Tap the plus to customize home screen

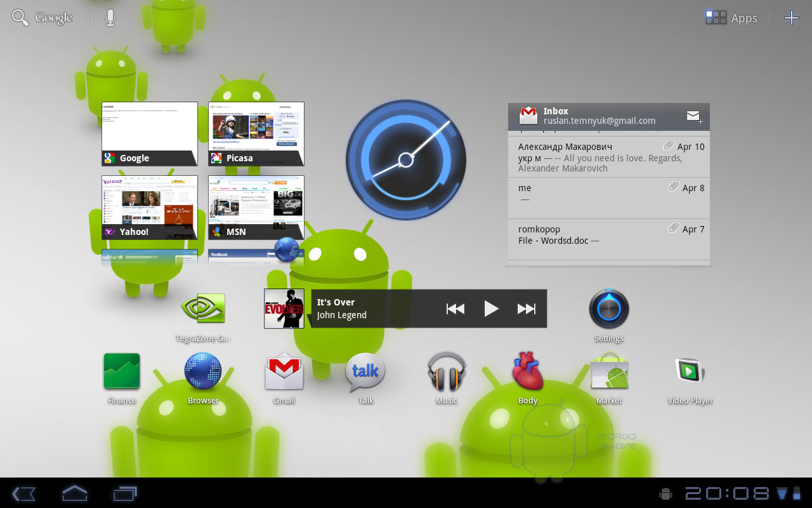click(x=792, y=18)
